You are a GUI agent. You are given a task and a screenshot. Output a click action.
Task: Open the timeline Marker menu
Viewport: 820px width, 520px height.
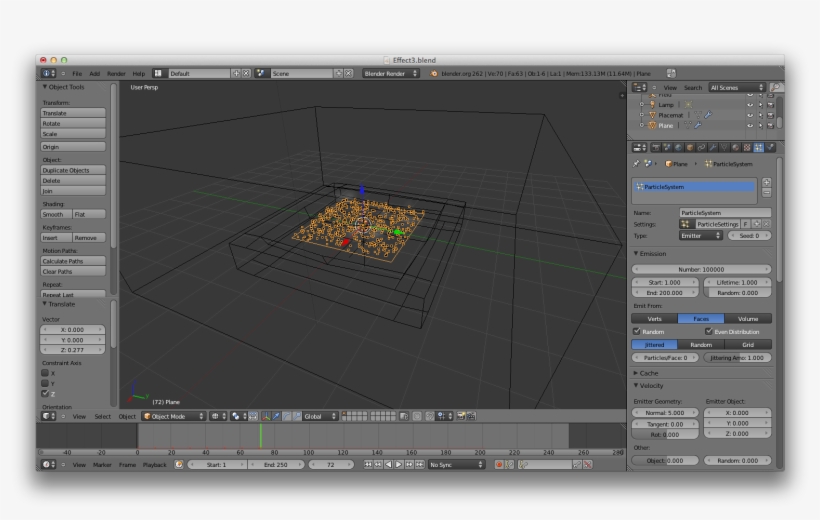(102, 465)
